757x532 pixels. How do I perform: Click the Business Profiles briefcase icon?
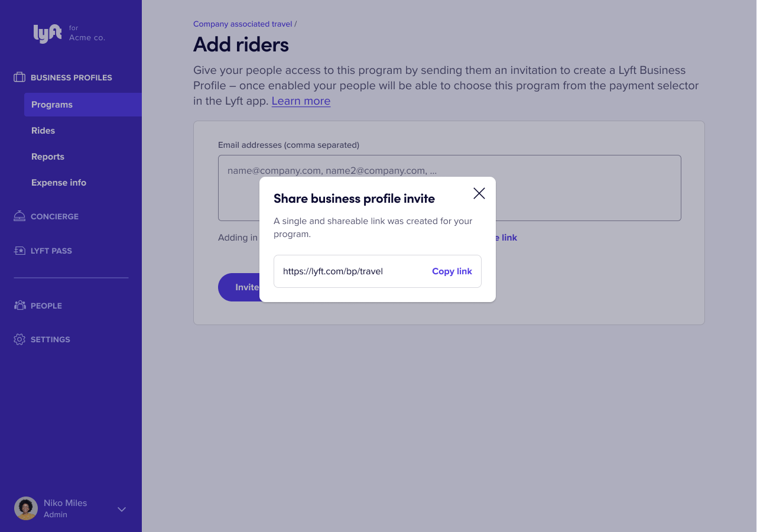(x=20, y=77)
